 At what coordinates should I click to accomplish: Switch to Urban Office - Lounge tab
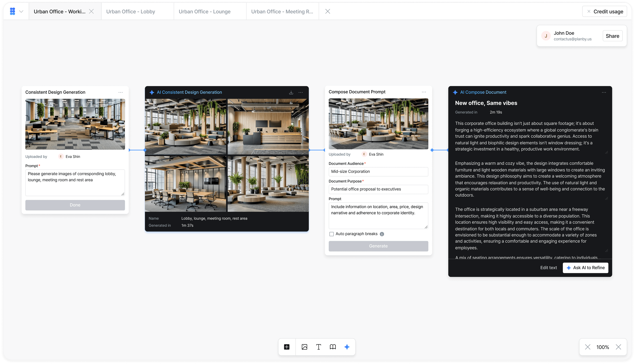tap(205, 12)
